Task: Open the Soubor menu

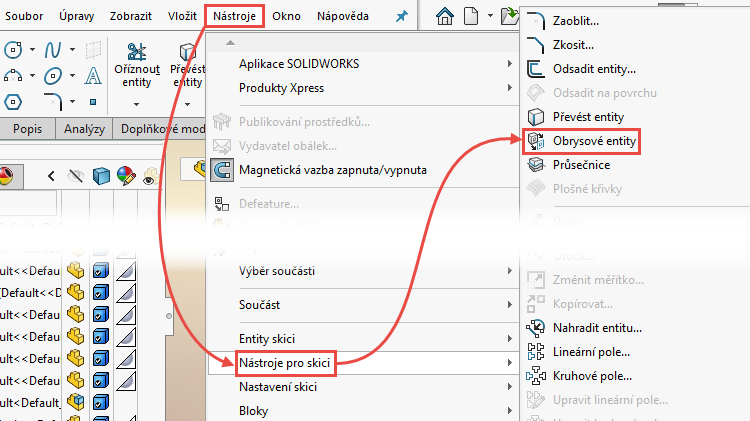Action: coord(24,16)
